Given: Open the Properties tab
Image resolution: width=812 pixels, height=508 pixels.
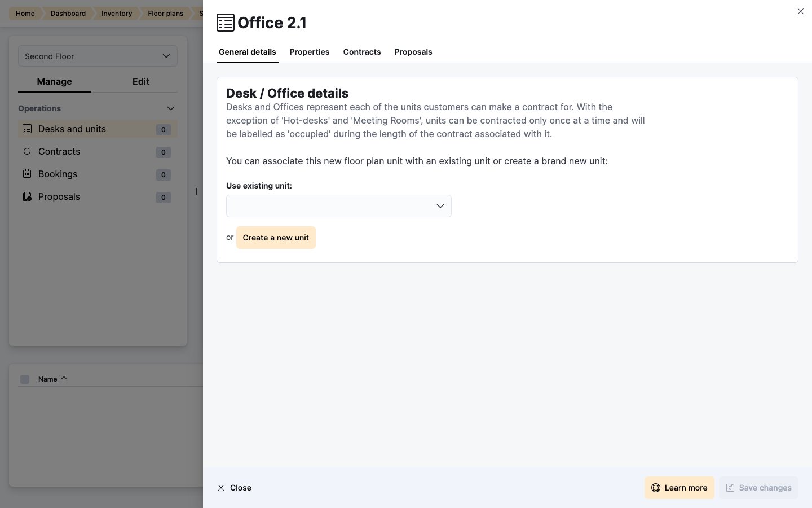Looking at the screenshot, I should point(310,52).
